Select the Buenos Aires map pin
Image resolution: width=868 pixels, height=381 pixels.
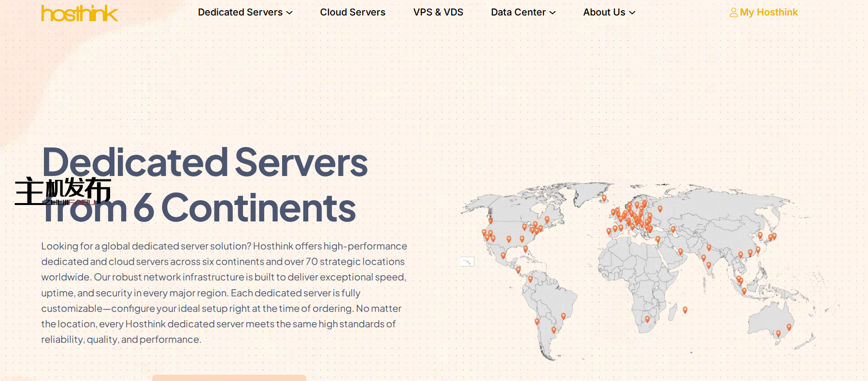554,330
